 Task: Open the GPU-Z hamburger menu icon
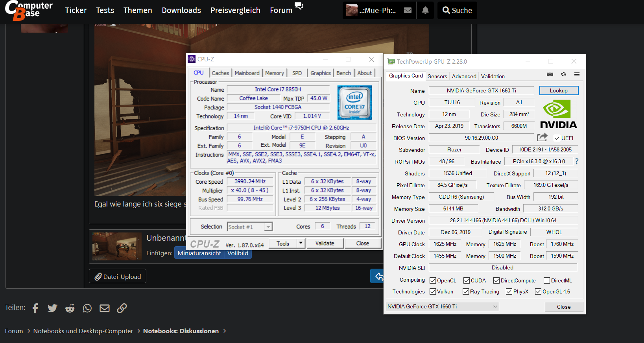click(577, 74)
